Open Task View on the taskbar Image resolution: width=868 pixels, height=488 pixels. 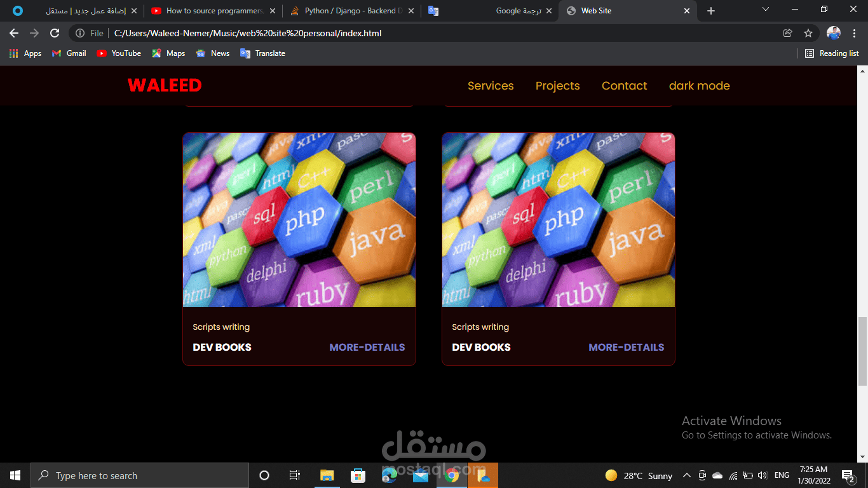[x=295, y=475]
